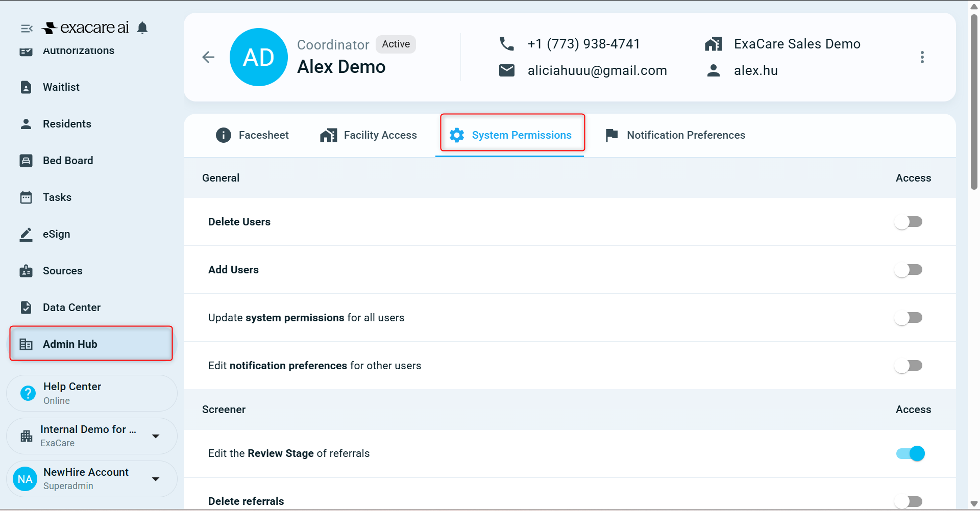
Task: Go back using the left arrow icon
Action: tap(208, 57)
